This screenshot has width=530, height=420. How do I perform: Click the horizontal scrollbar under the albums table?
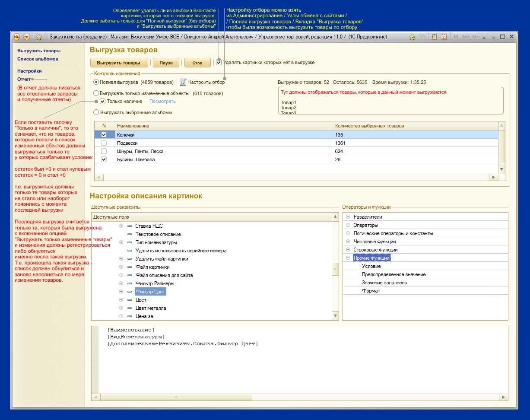294,177
